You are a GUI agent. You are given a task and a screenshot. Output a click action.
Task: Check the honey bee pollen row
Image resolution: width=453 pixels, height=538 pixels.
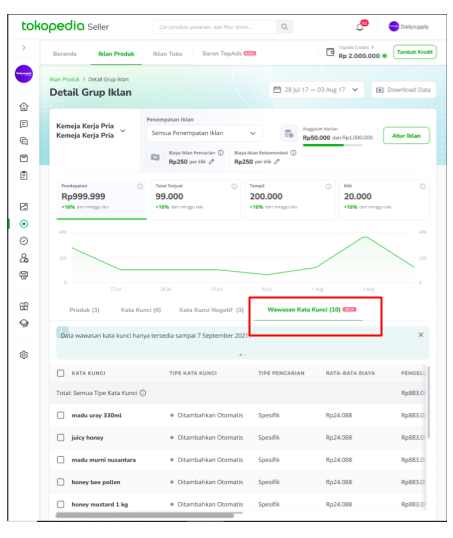[61, 482]
